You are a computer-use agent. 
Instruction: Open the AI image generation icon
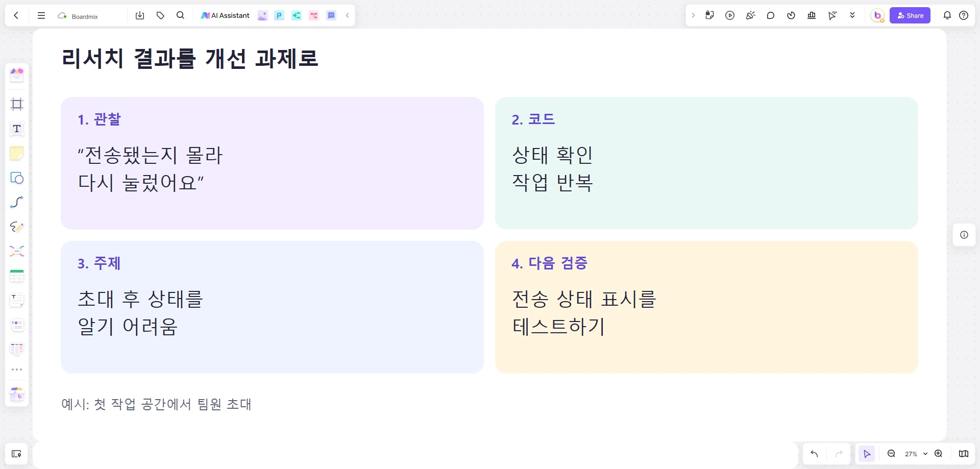(262, 15)
